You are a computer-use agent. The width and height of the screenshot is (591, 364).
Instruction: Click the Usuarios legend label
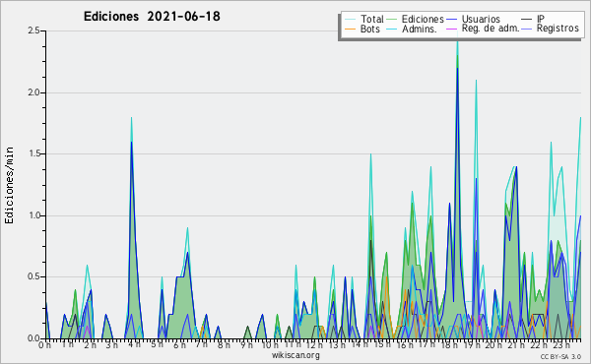(481, 19)
